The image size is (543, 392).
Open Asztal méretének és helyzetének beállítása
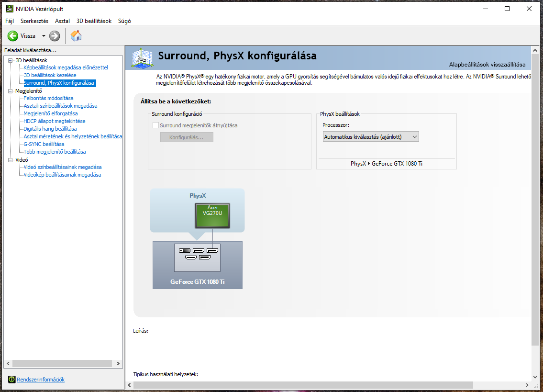pyautogui.click(x=73, y=136)
